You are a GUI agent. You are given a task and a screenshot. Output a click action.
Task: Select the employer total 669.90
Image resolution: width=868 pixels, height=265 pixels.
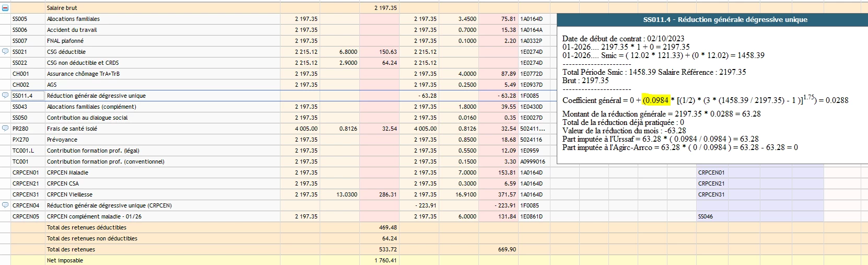507,249
